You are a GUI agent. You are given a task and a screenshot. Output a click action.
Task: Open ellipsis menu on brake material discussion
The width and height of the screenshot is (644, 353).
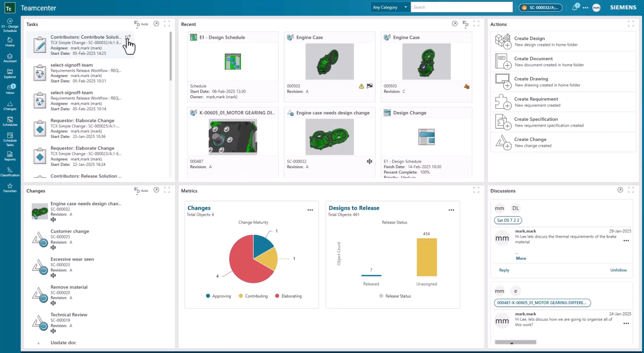[x=626, y=241]
